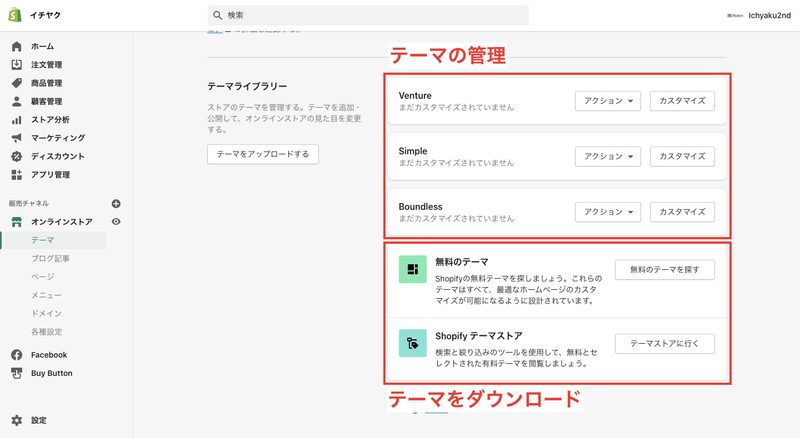The image size is (800, 438).
Task: Open Buy Button sales channel
Action: [x=53, y=373]
